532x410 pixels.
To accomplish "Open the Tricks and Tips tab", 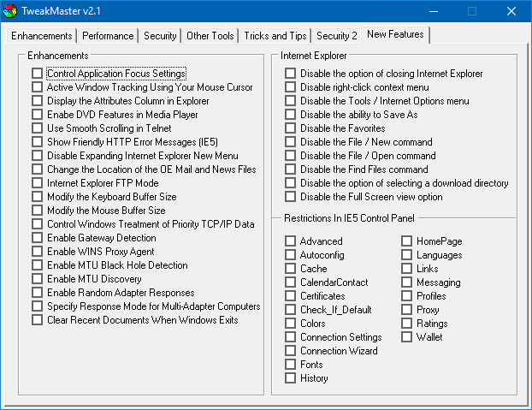I will pyautogui.click(x=275, y=36).
